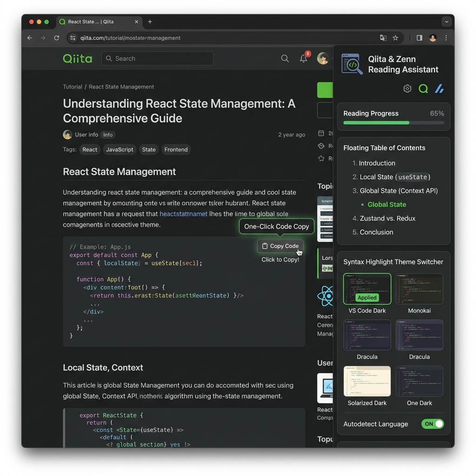
Task: Open Reading Assistant settings gear
Action: coord(407,89)
